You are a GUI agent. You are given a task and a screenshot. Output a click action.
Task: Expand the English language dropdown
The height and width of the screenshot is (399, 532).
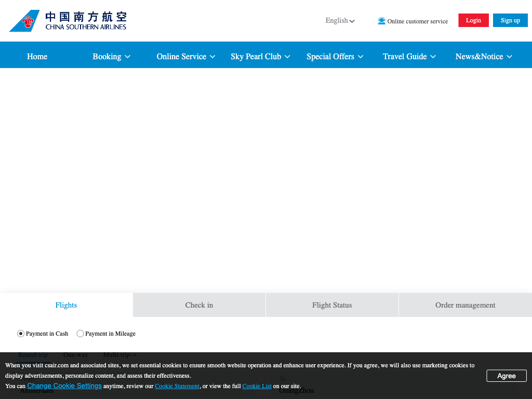[340, 21]
